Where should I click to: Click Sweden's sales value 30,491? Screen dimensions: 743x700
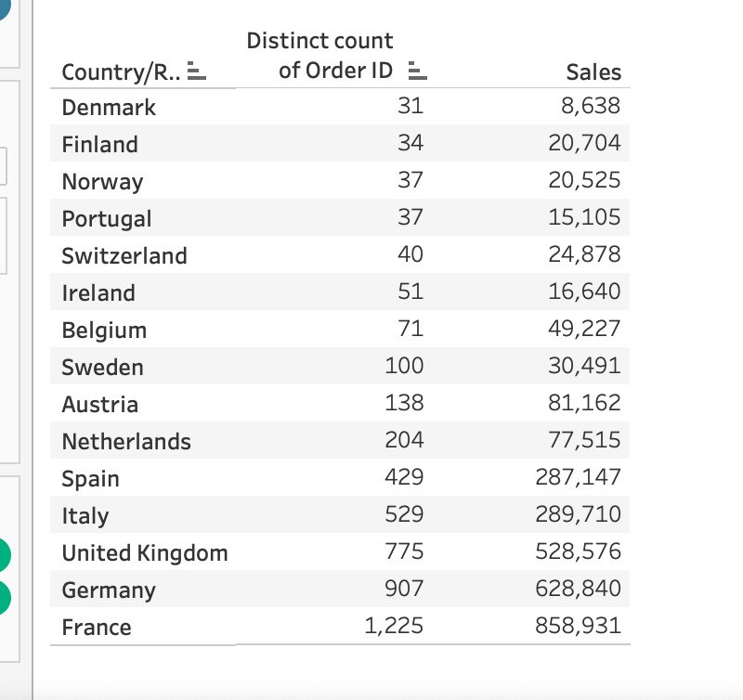584,366
